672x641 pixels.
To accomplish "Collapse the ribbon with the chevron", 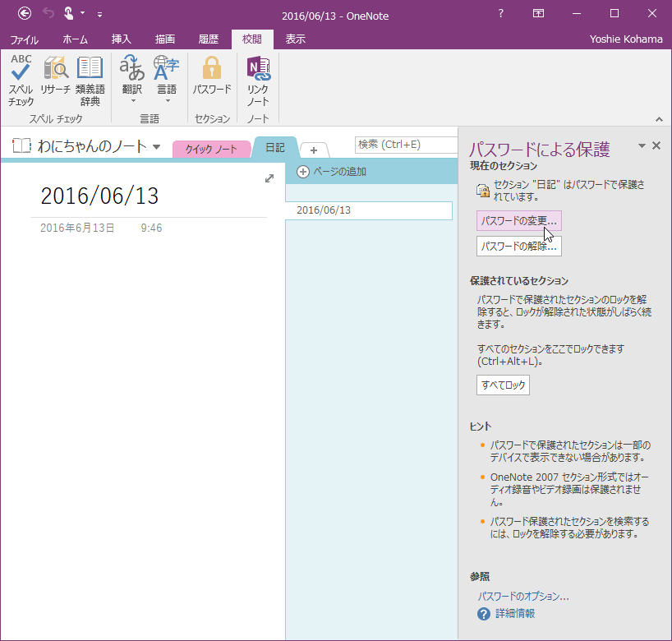I will click(x=658, y=118).
